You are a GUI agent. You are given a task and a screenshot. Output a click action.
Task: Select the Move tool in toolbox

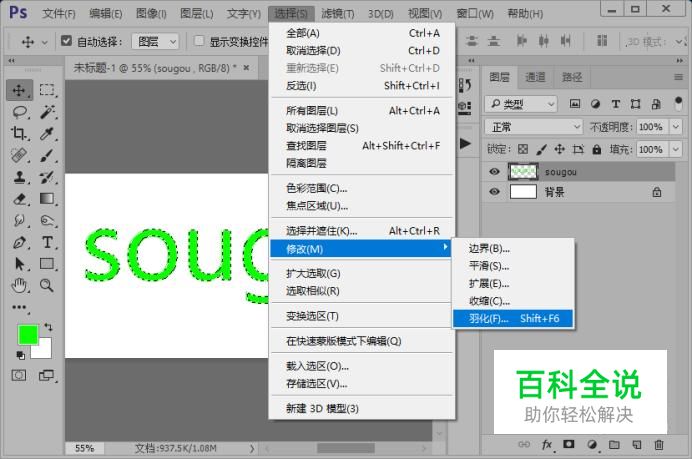19,90
